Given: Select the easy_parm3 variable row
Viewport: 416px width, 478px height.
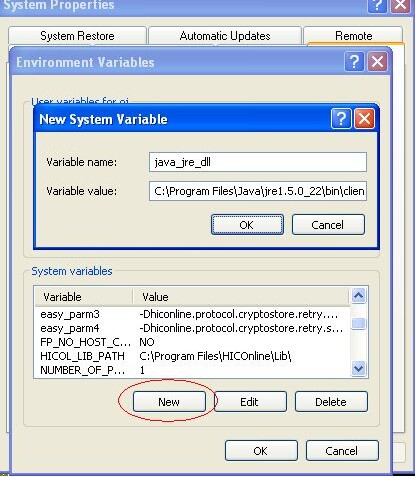Looking at the screenshot, I should point(192,314).
